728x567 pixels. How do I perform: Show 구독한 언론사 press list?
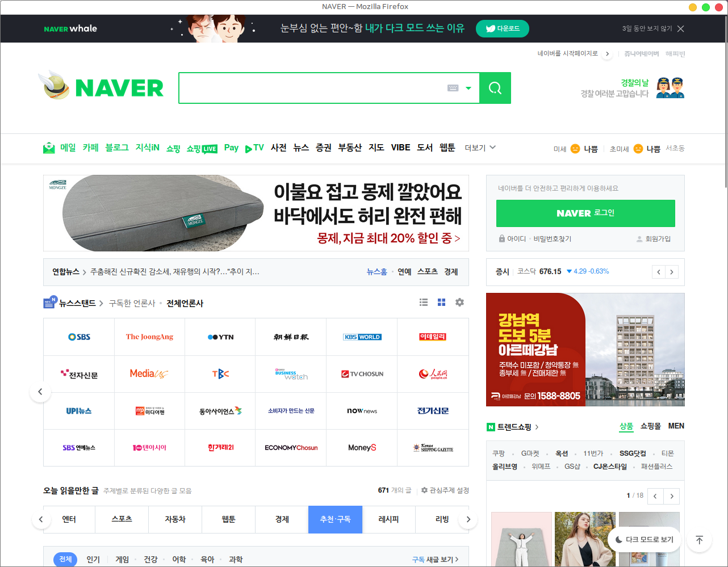(132, 303)
